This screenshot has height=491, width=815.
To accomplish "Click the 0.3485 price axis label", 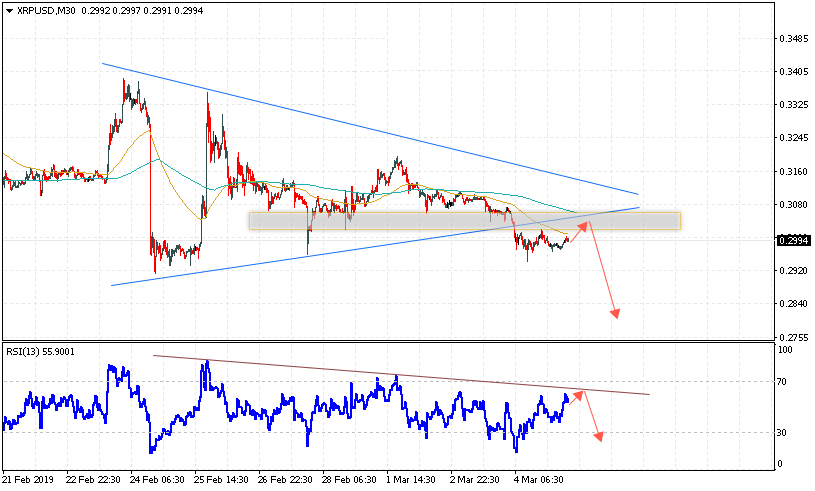I will click(x=793, y=39).
